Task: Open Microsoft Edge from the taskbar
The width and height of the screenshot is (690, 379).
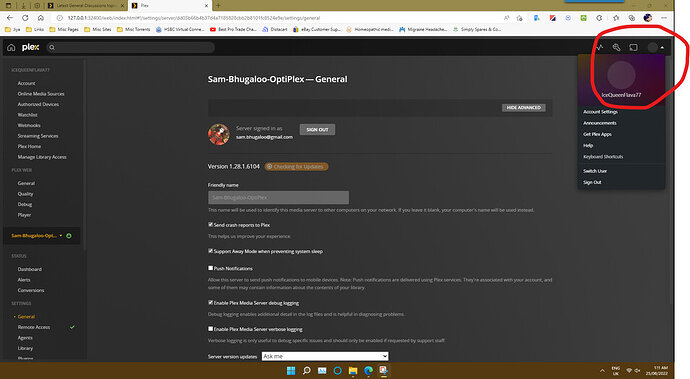Action: point(368,371)
